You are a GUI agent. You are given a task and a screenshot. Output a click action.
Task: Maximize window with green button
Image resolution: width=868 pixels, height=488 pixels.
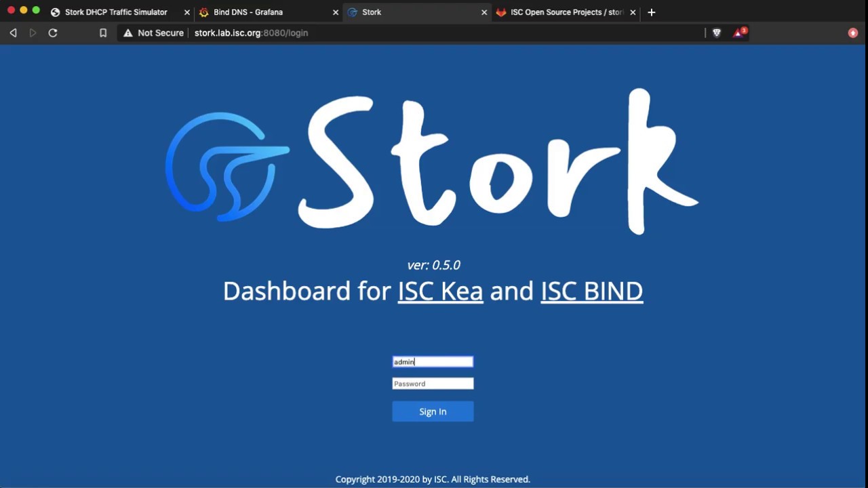point(36,10)
